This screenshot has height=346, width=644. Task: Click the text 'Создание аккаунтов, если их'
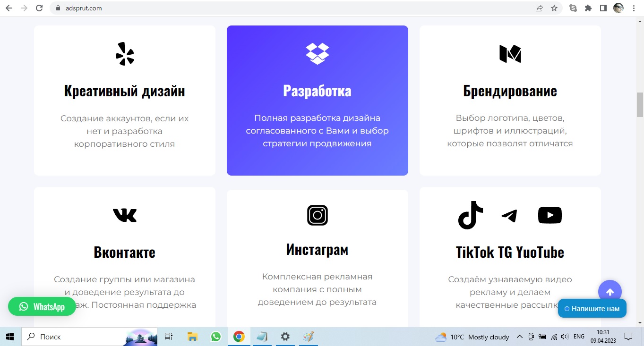125,118
